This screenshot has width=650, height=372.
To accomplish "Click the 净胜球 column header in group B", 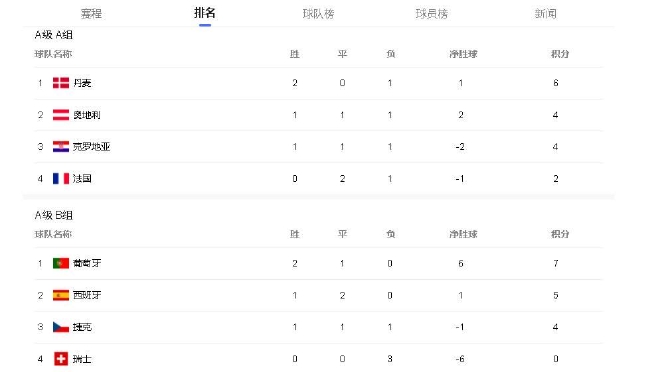I will point(463,234).
